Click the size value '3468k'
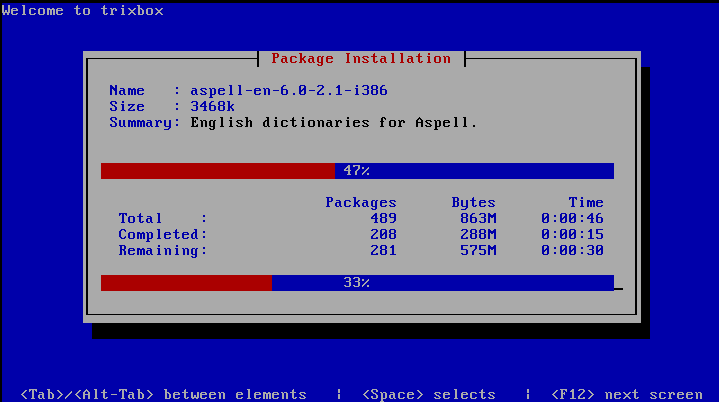This screenshot has height=402, width=719. [x=212, y=106]
